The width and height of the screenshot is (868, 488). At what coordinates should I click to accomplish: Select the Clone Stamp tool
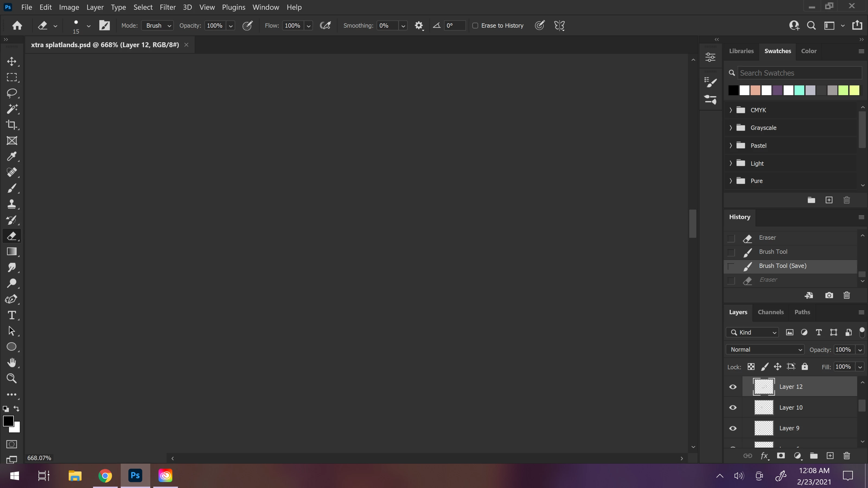12,204
